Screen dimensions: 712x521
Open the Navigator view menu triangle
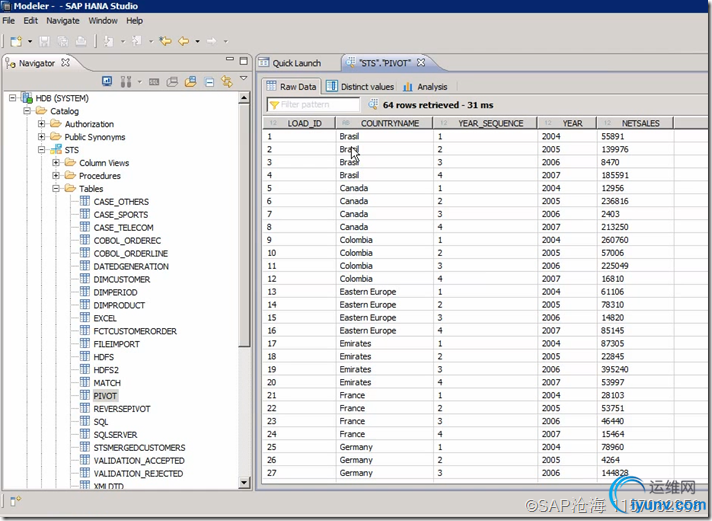[x=244, y=78]
